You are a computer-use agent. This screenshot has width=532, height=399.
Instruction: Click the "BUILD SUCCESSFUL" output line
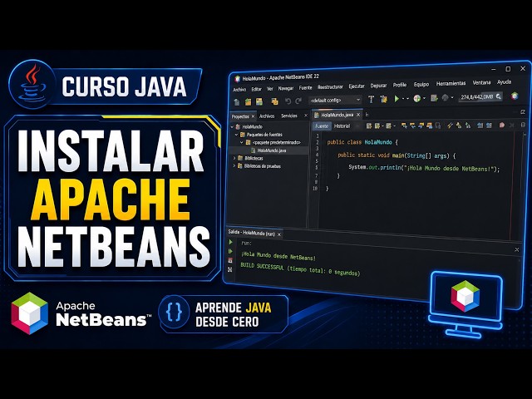[300, 269]
